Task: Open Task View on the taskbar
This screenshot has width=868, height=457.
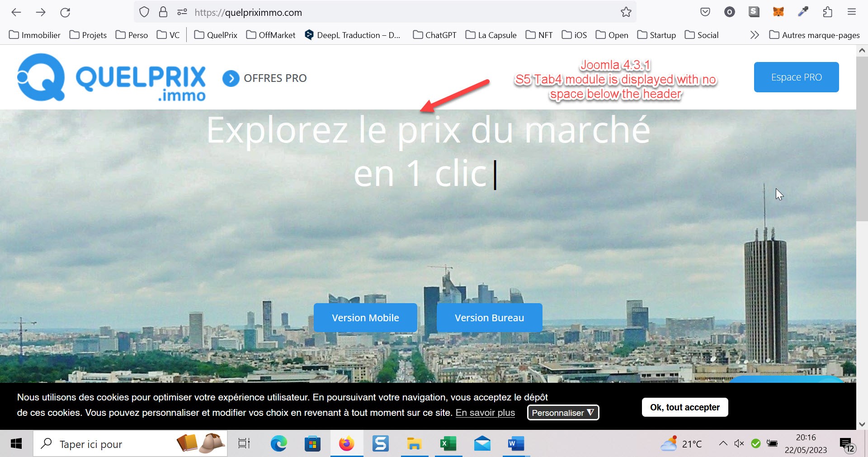Action: pos(244,444)
